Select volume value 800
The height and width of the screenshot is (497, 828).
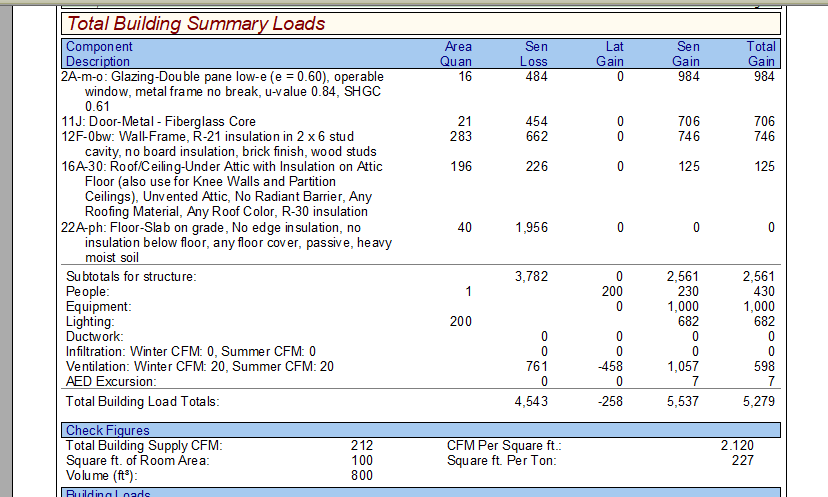coord(362,476)
